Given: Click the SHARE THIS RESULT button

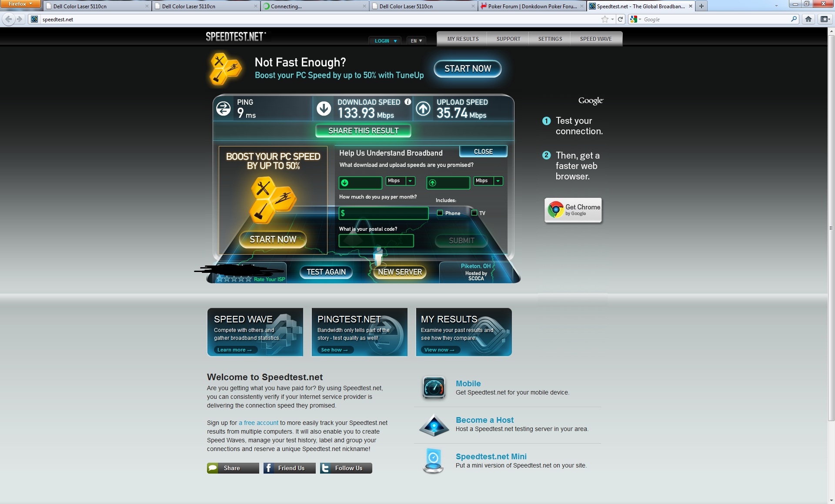Looking at the screenshot, I should tap(363, 131).
